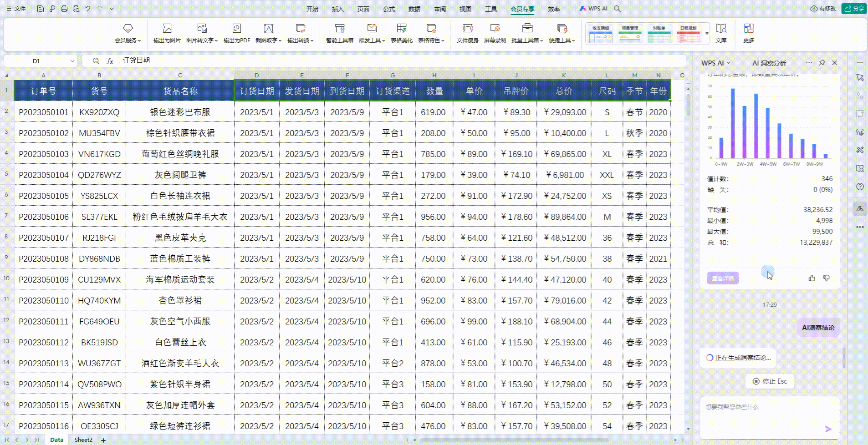The width and height of the screenshot is (868, 445).
Task: Click 文件瘦身 file slimming icon
Action: [468, 34]
